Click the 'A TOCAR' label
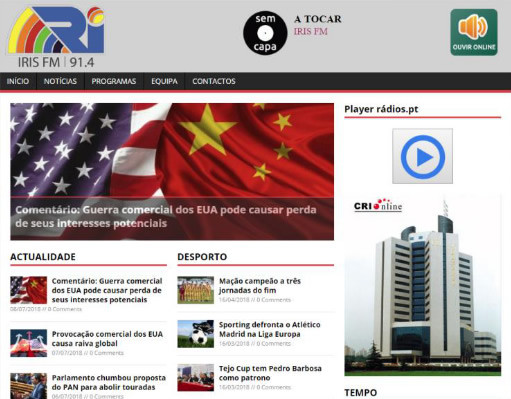This screenshot has width=511, height=399. coord(318,19)
